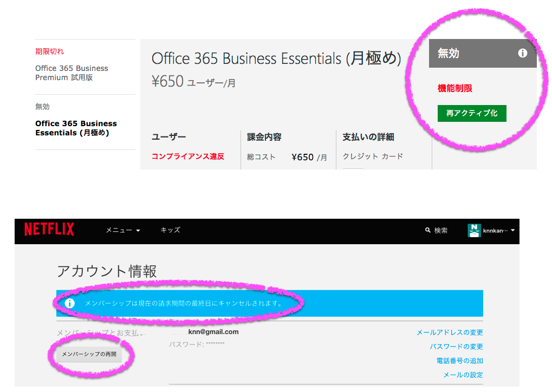Image resolution: width=552 pixels, height=392 pixels.
Task: Click the Netflix profile avatar icon
Action: 474,231
